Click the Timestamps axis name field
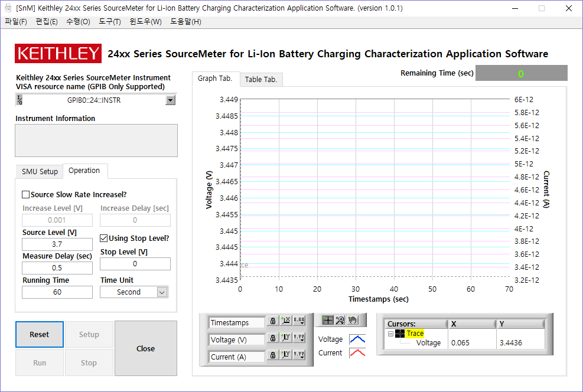Screen dimensions: 583x392 237,322
